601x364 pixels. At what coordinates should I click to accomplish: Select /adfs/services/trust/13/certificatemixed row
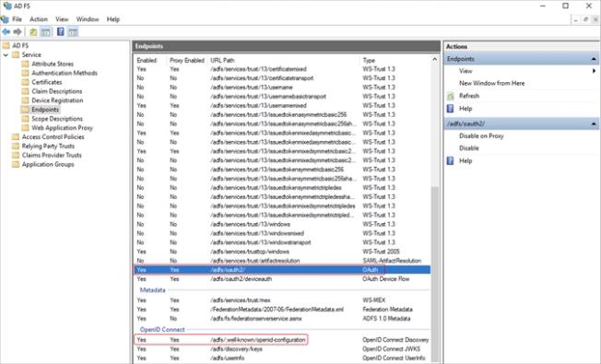[282, 69]
